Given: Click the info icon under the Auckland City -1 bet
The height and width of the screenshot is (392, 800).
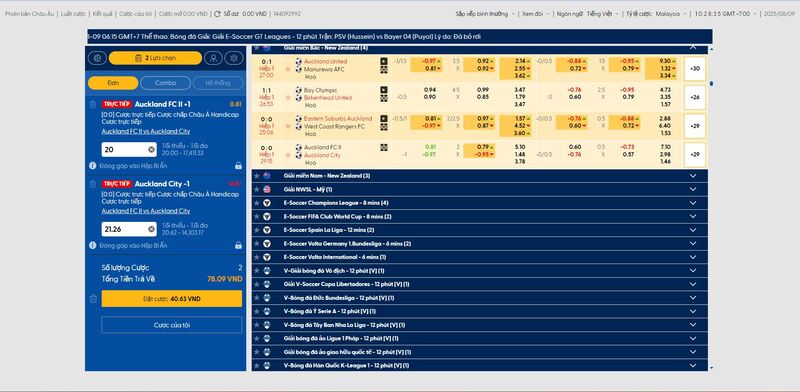Looking at the screenshot, I should click(92, 246).
